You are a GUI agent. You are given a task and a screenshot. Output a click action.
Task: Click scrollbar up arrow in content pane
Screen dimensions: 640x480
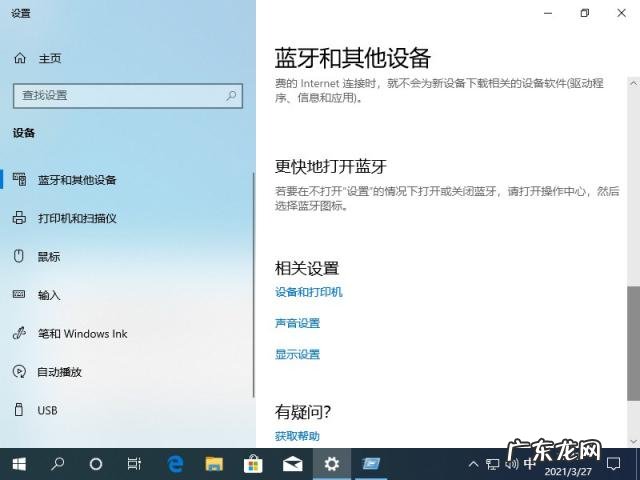[633, 83]
